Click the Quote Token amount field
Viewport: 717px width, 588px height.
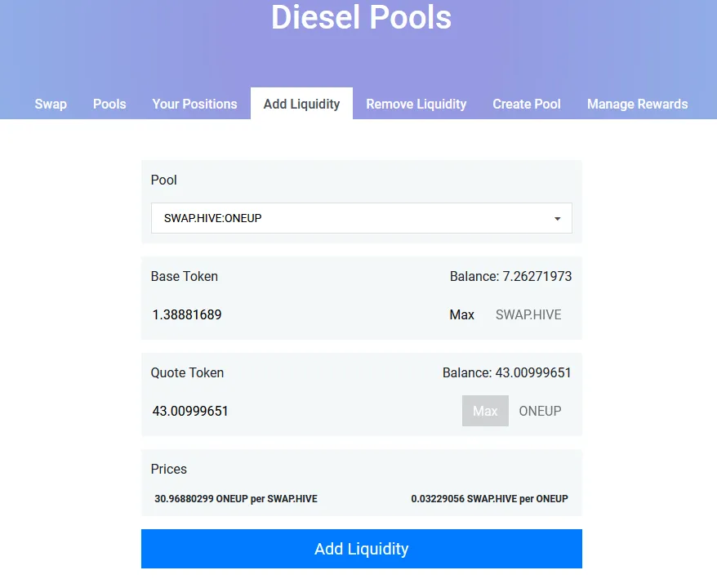302,411
